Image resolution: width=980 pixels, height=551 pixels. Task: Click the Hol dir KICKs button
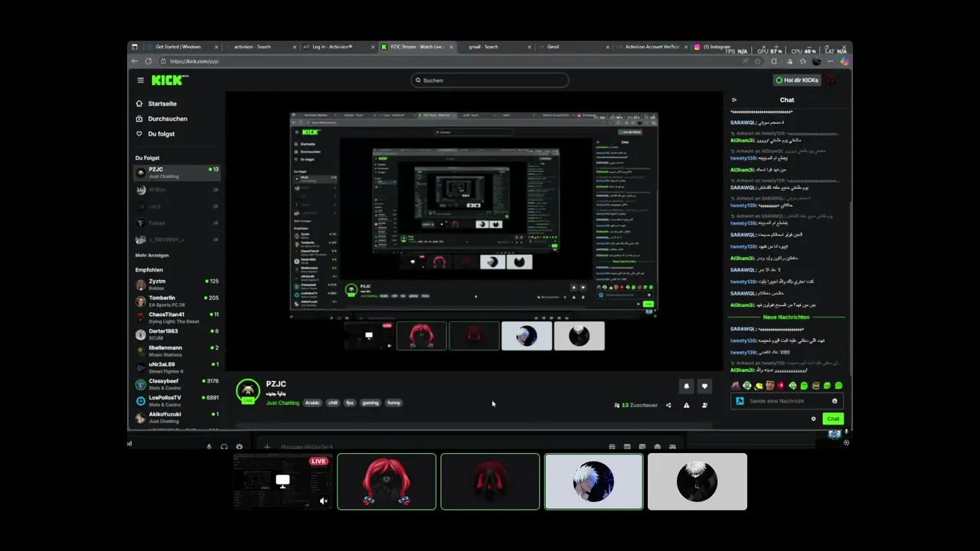[797, 80]
